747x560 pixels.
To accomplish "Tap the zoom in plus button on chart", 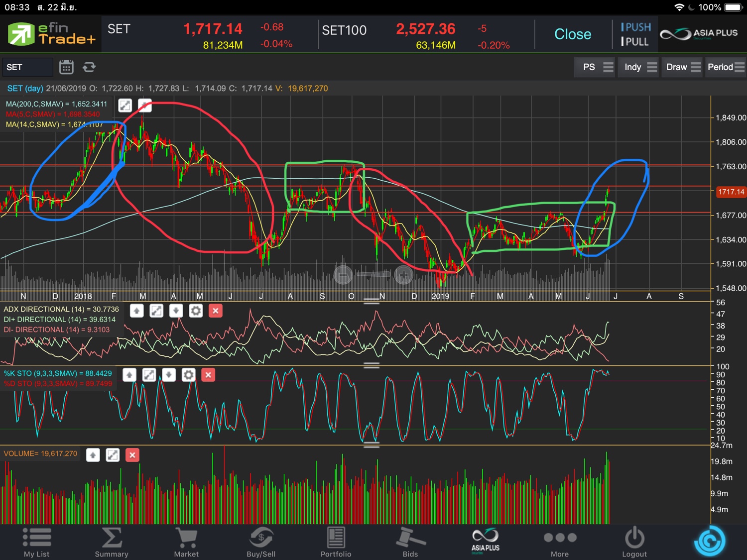I will pos(403,274).
